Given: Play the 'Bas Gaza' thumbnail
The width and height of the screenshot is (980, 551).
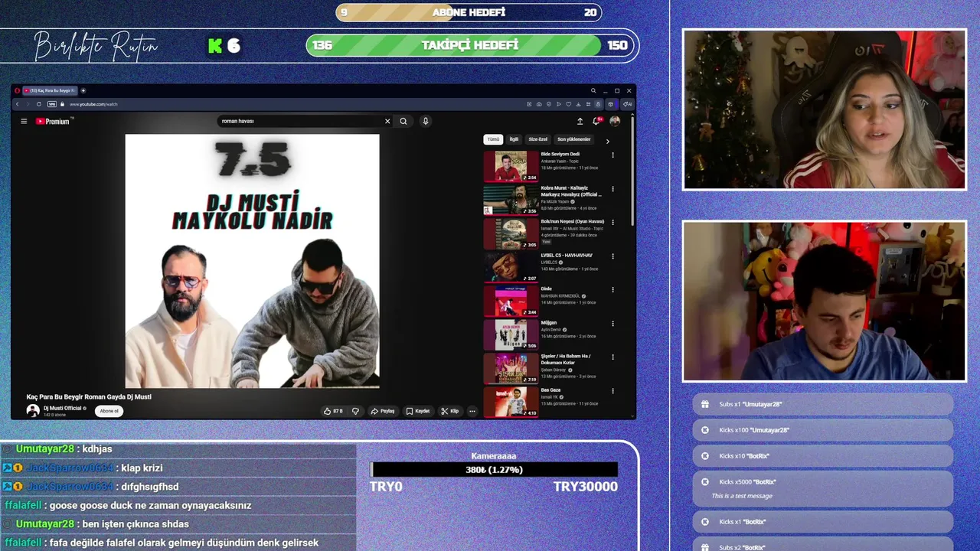Looking at the screenshot, I should pos(511,402).
